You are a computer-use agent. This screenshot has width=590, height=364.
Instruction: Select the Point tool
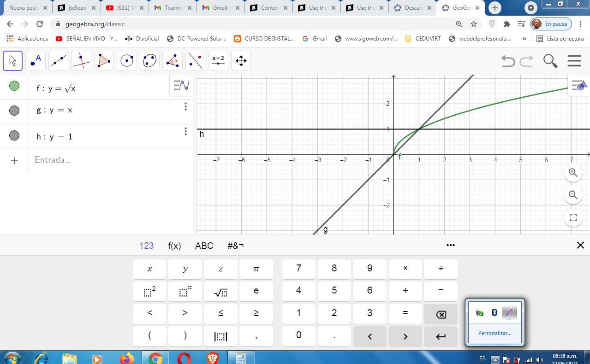36,61
